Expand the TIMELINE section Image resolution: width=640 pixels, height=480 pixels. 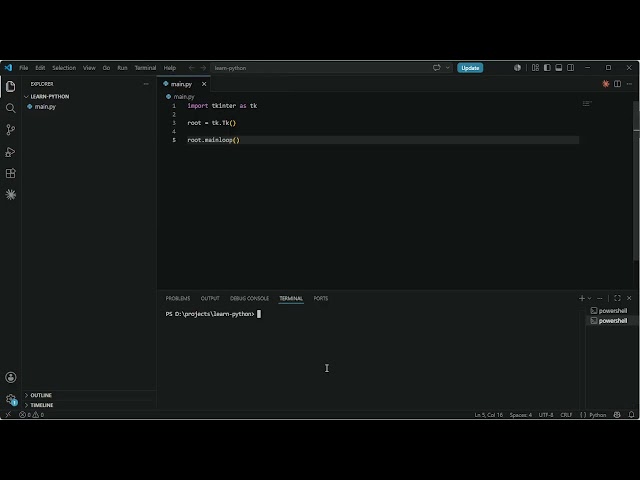pyautogui.click(x=42, y=405)
